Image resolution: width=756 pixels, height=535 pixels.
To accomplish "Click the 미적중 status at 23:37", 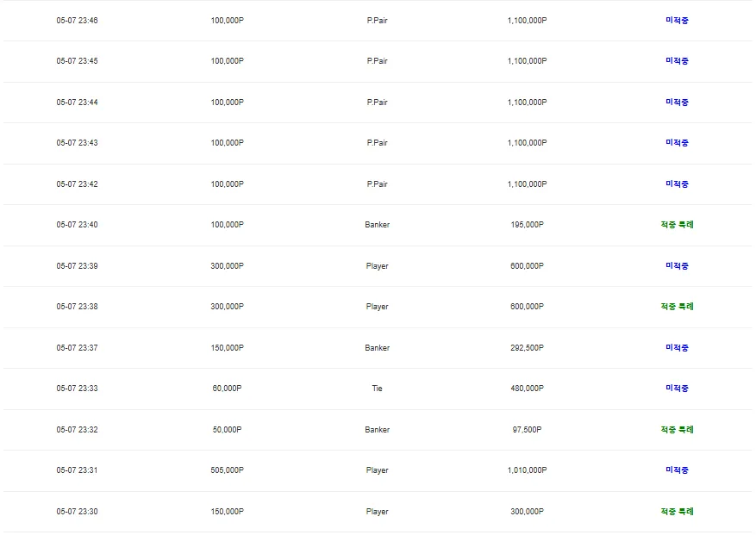I will coord(677,348).
